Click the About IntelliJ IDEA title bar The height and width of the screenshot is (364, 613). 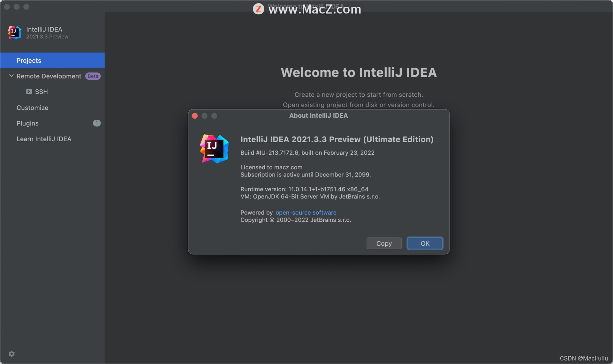point(318,116)
